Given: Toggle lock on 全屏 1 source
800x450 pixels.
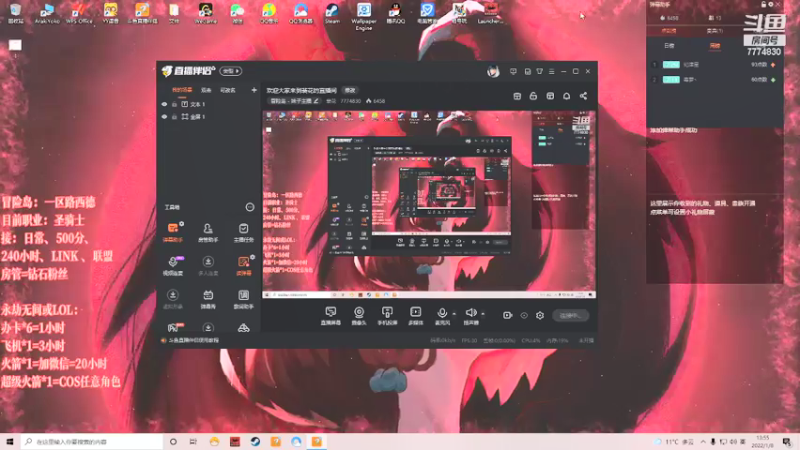Looking at the screenshot, I should click(x=174, y=117).
